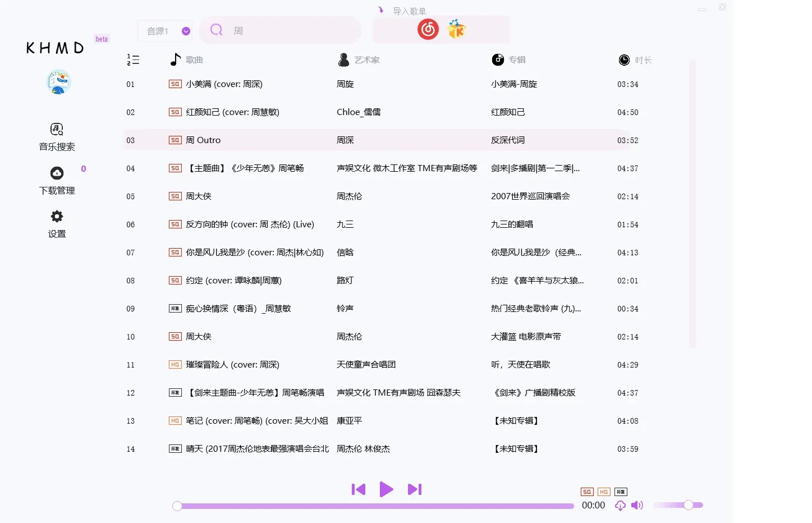Click the musical note icon in 歌曲 header

[x=175, y=59]
